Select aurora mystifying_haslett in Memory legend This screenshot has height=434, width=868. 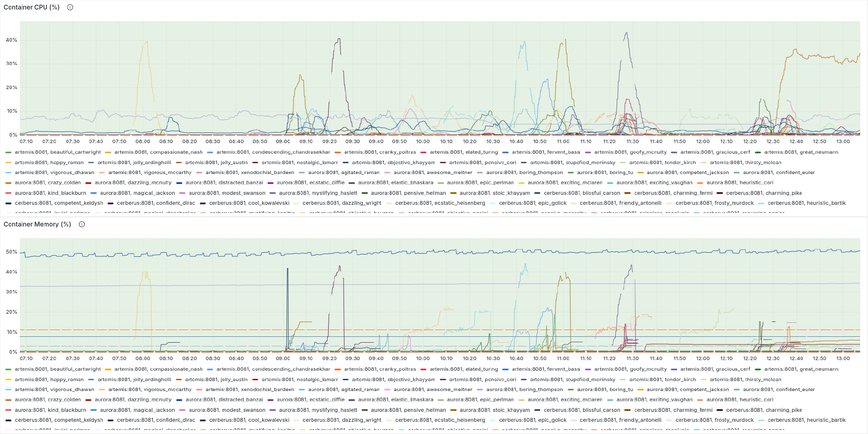[x=318, y=410]
